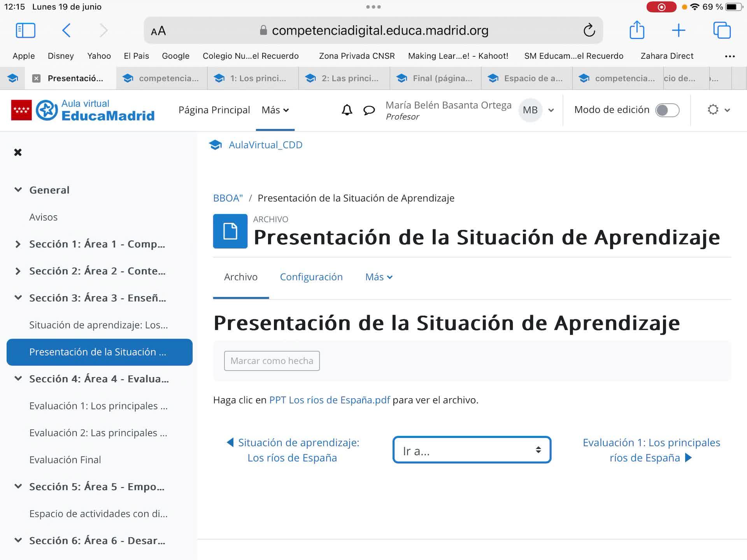Expand Sección 1: Área 1 in sidebar
Image resolution: width=747 pixels, height=560 pixels.
18,244
